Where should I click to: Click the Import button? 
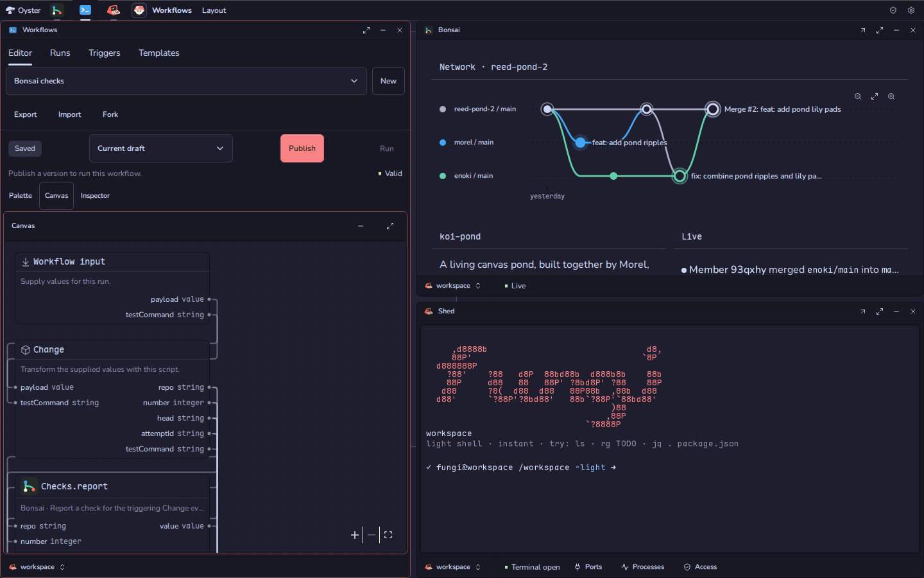click(x=70, y=114)
